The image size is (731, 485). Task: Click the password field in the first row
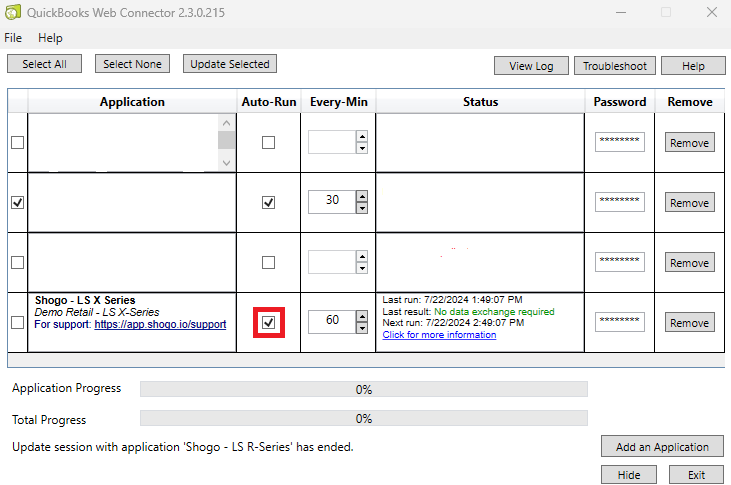620,142
